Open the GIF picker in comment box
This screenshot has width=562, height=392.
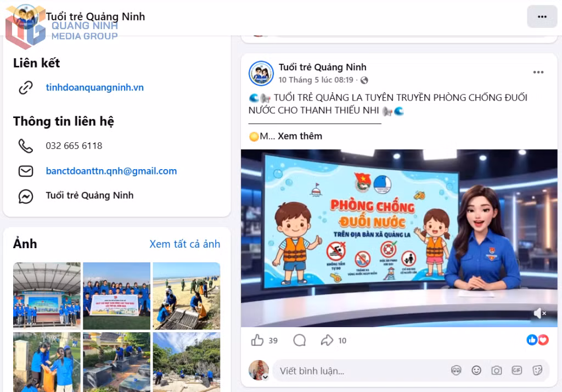pos(516,370)
